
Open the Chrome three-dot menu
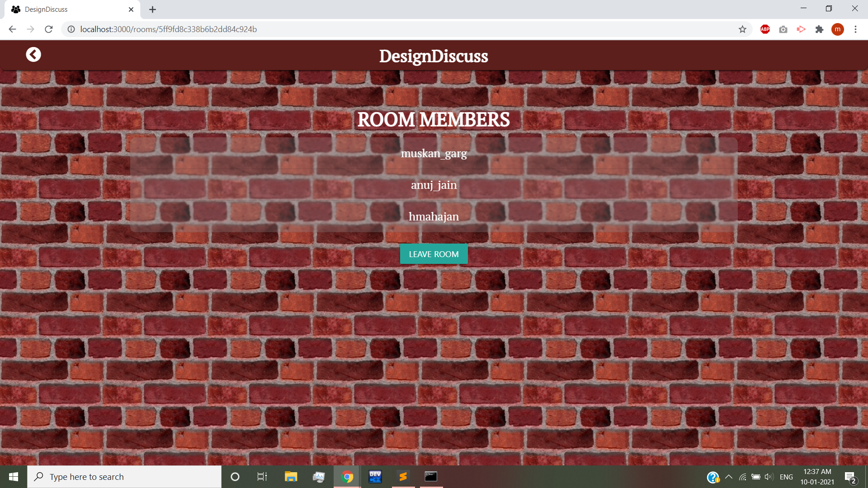pos(855,29)
